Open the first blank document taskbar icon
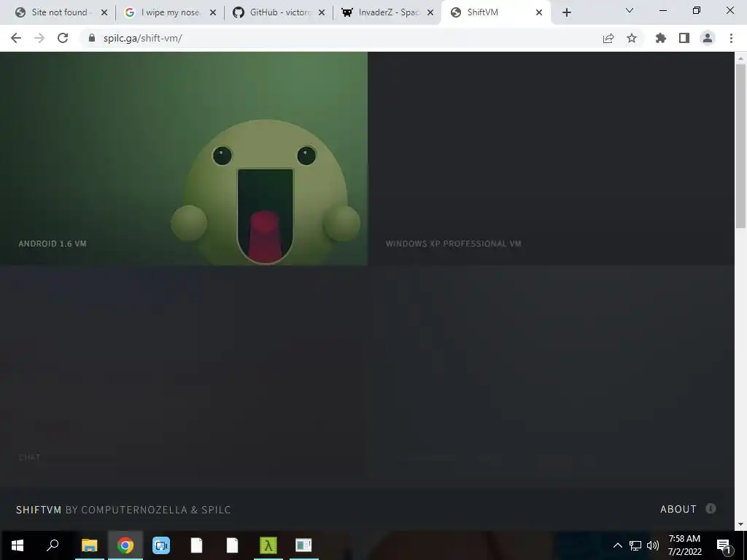This screenshot has height=560, width=747. coord(196,545)
